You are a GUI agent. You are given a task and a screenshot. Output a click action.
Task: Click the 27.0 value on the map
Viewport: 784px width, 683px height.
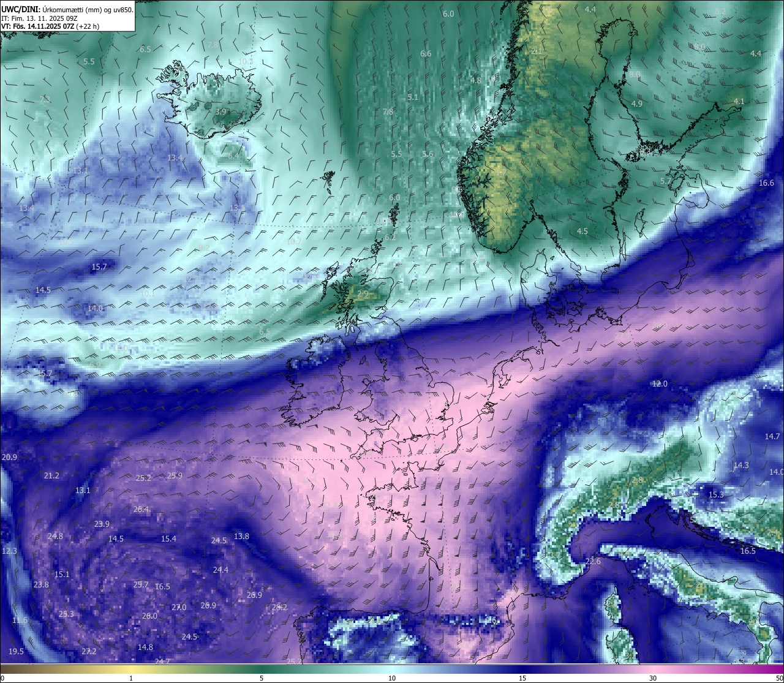coord(179,607)
